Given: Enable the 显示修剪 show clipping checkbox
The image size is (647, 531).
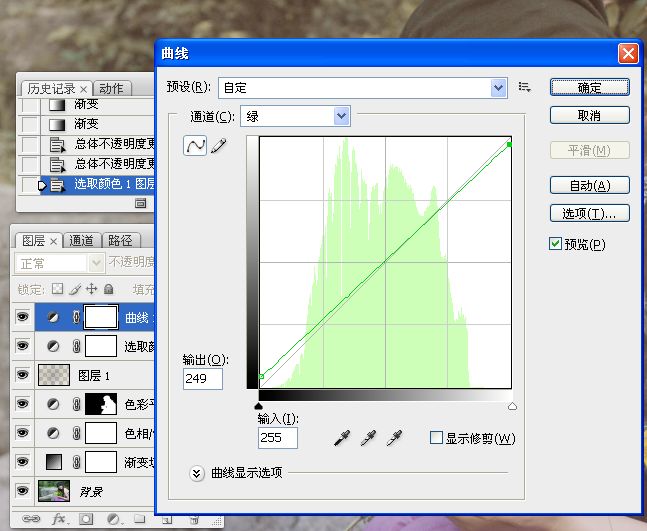Looking at the screenshot, I should pos(436,437).
